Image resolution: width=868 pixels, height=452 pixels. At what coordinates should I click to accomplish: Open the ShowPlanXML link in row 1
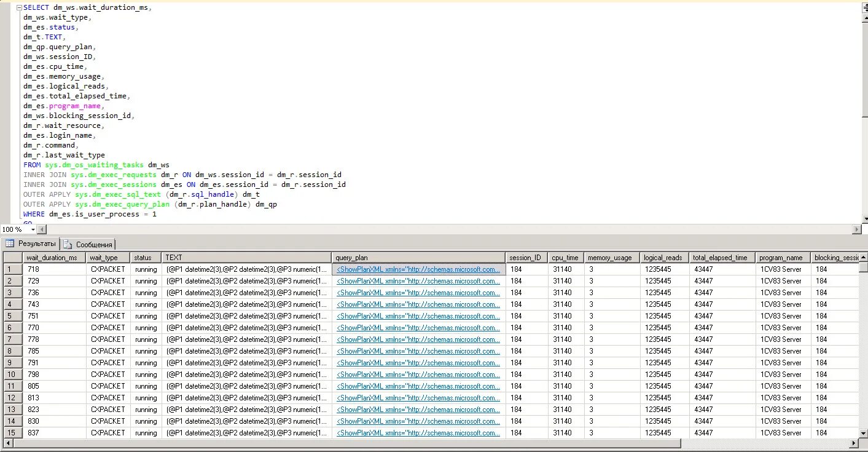[418, 269]
